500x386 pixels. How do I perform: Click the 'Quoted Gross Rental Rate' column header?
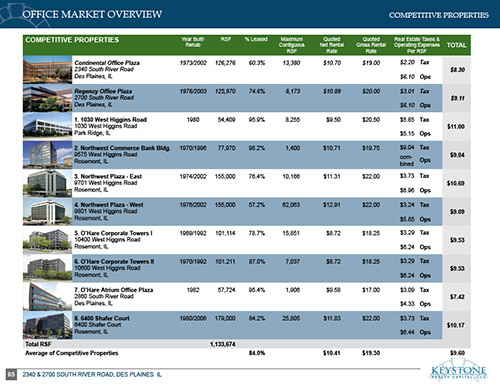(371, 45)
